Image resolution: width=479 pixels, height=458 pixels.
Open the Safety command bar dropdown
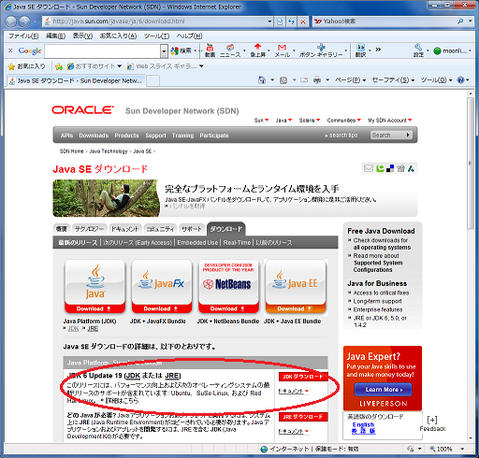point(393,80)
